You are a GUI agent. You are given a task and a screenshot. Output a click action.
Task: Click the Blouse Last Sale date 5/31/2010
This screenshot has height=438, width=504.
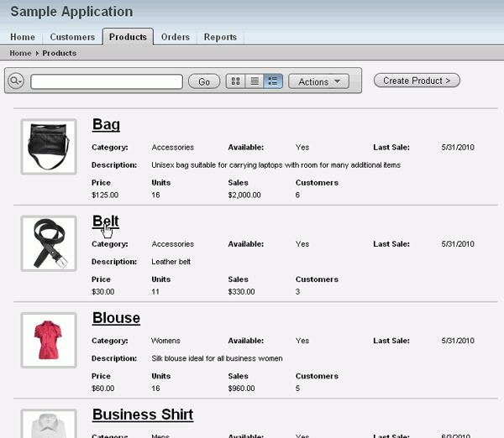coord(458,341)
